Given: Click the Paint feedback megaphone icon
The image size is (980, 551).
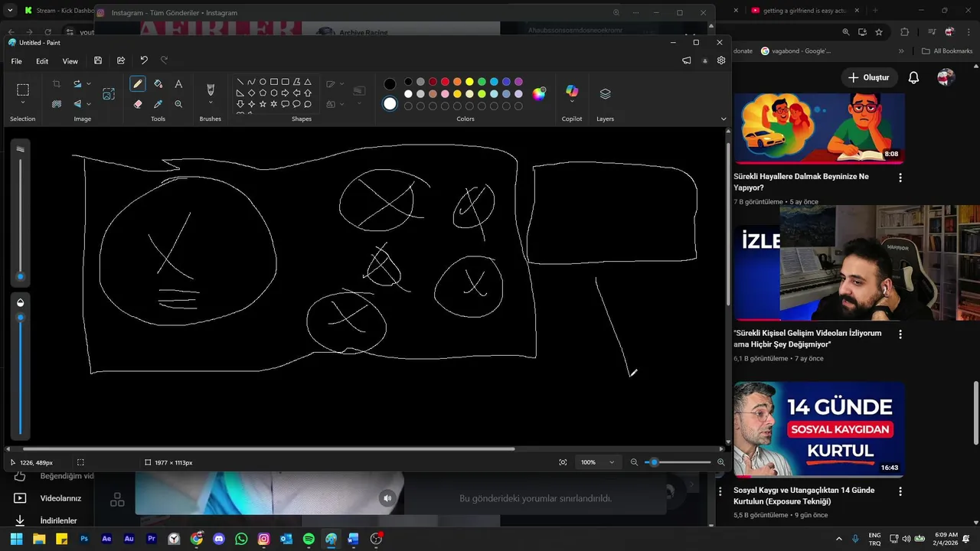Looking at the screenshot, I should (x=687, y=60).
